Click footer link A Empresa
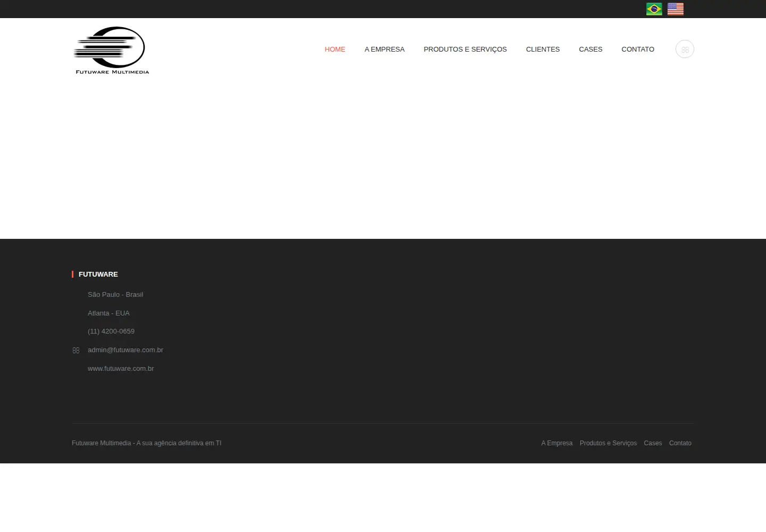766x532 pixels. tap(556, 443)
